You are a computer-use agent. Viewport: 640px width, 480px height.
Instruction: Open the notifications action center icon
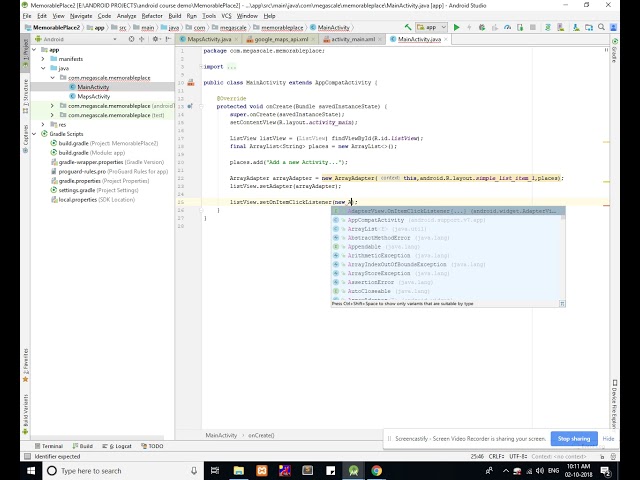pos(606,471)
